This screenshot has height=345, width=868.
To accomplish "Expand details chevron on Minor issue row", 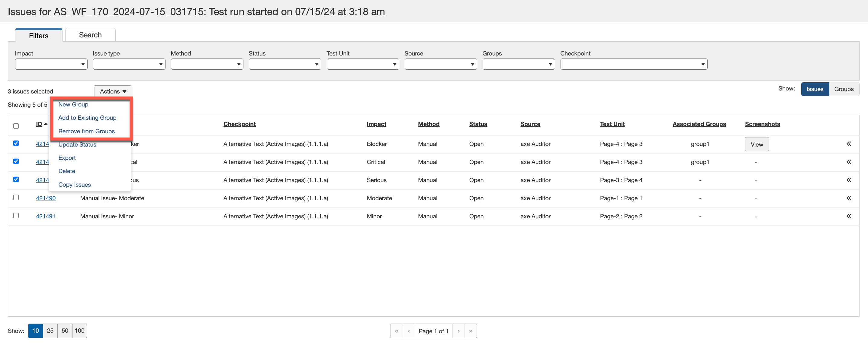I will 848,217.
